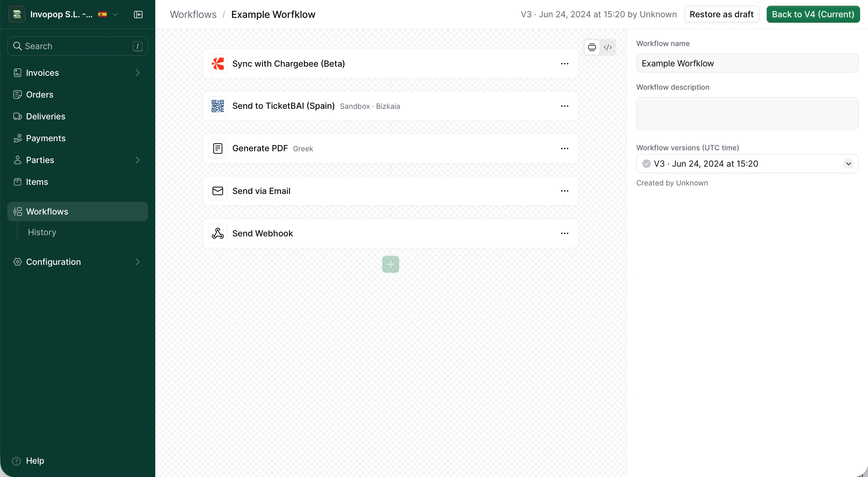868x477 pixels.
Task: Open the Generate PDF step icon
Action: point(218,148)
